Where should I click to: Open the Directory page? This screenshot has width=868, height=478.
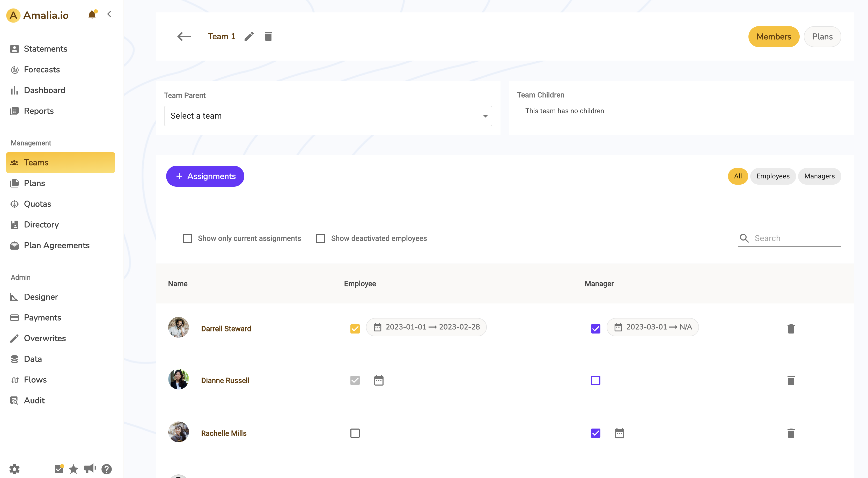[x=60, y=224]
